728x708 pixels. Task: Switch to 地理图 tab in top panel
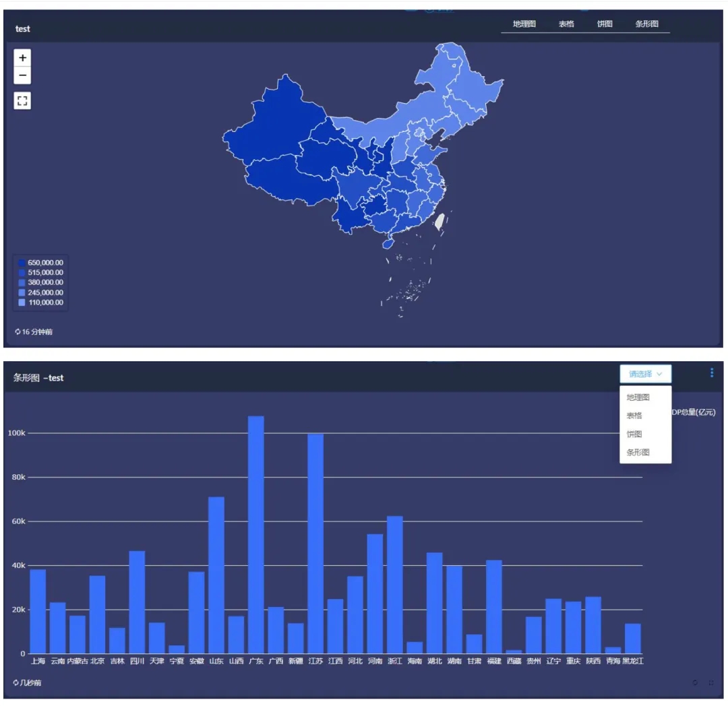(x=524, y=24)
